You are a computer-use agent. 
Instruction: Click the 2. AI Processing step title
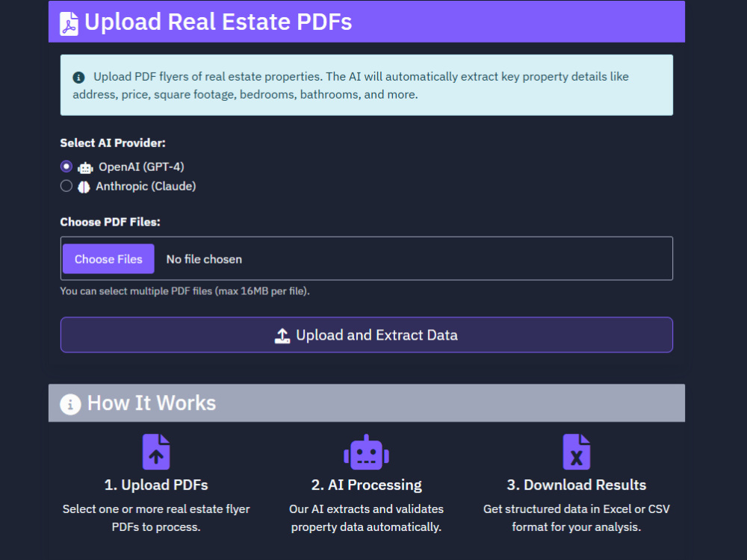point(366,485)
